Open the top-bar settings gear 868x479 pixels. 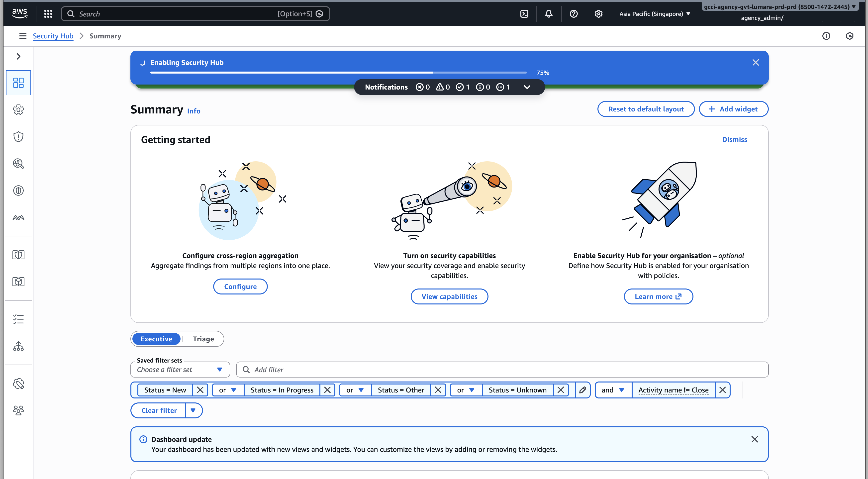pyautogui.click(x=598, y=14)
